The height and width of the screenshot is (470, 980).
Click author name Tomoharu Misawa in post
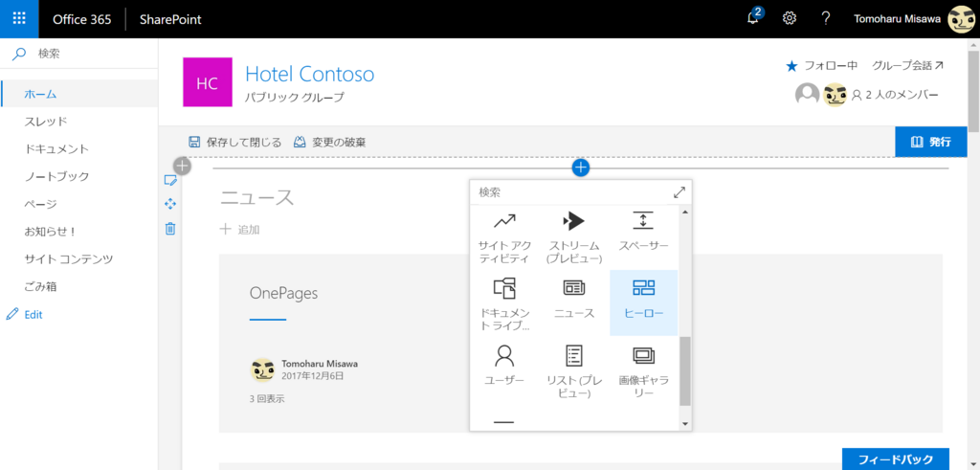pos(320,364)
